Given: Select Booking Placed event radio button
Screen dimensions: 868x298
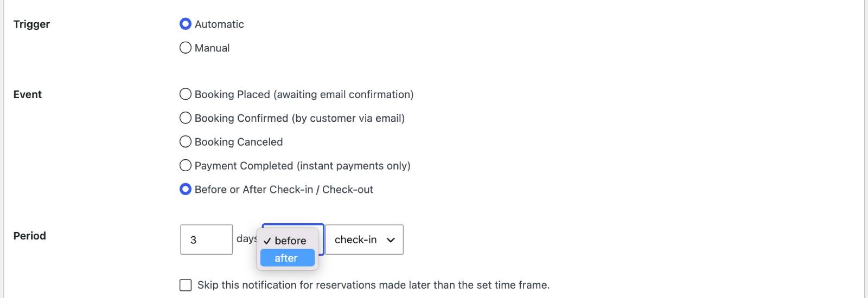Looking at the screenshot, I should 186,94.
